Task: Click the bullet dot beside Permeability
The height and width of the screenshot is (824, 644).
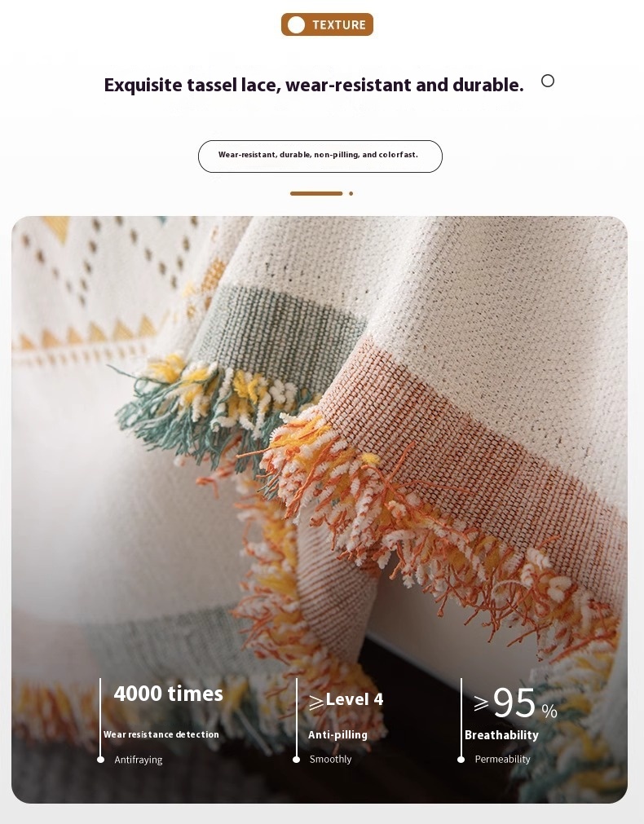Action: pos(461,760)
